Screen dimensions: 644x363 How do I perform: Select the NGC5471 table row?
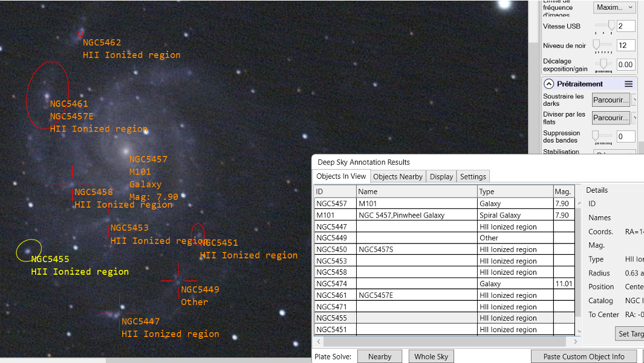click(x=444, y=307)
